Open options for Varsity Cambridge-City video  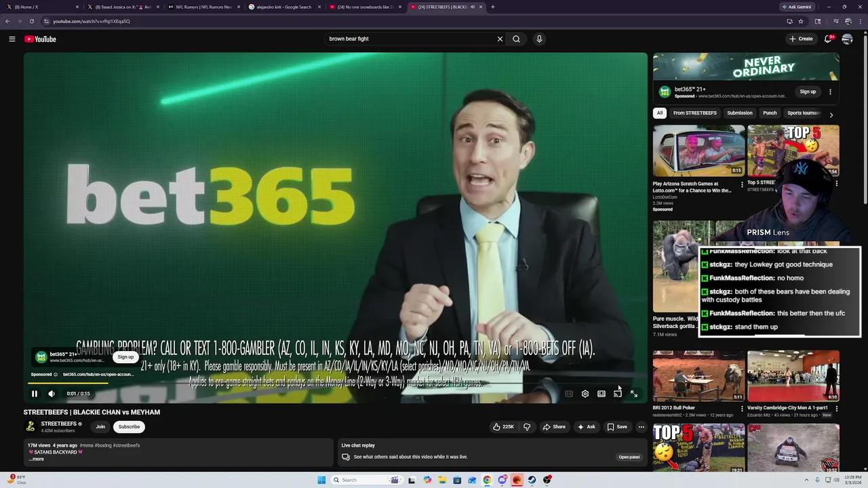tap(836, 409)
